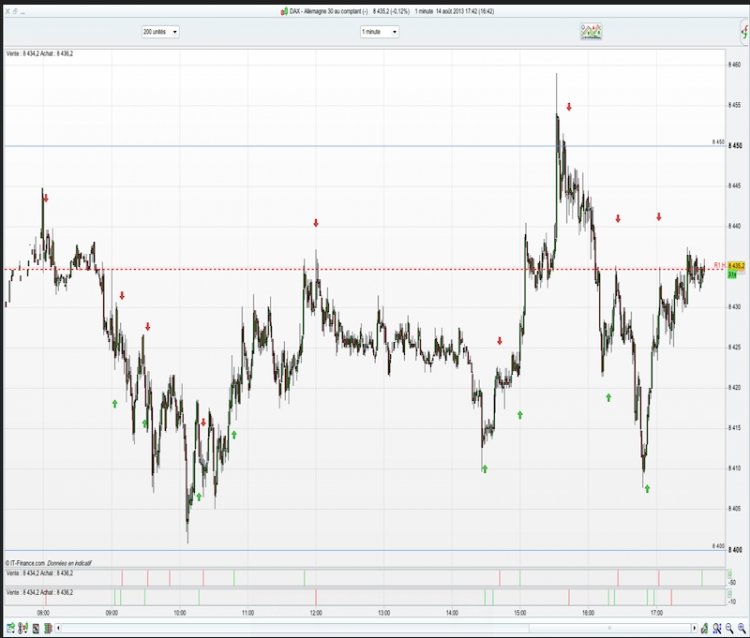Screen dimensions: 750x638
Task: Click the first icon in bottom-left toolbar
Action: click(x=11, y=628)
